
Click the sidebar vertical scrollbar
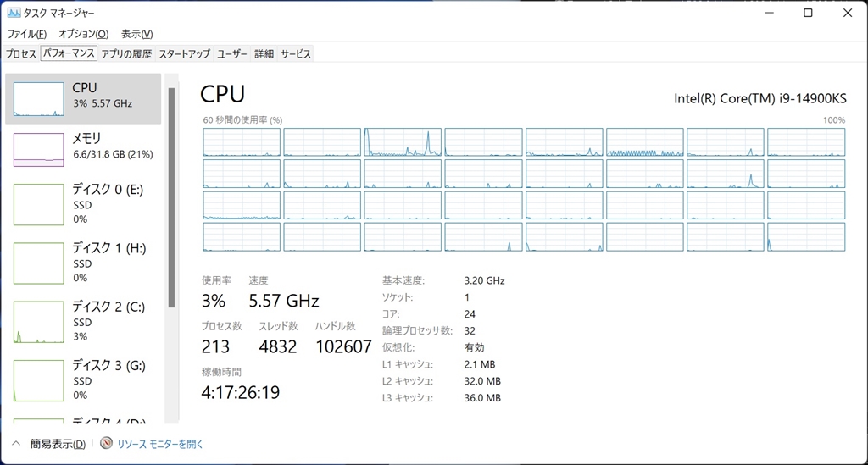(x=171, y=197)
